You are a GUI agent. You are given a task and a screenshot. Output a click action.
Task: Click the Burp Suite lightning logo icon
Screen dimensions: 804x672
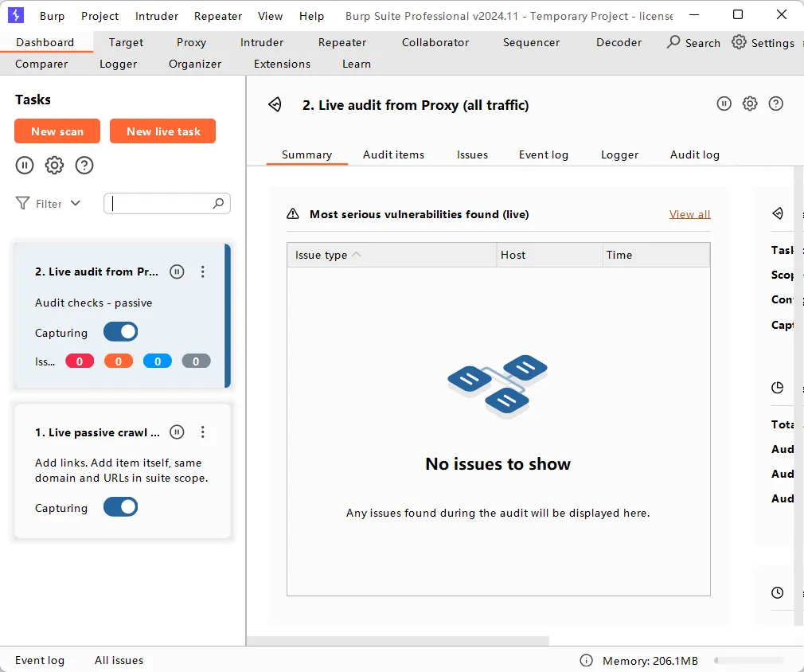[x=16, y=15]
